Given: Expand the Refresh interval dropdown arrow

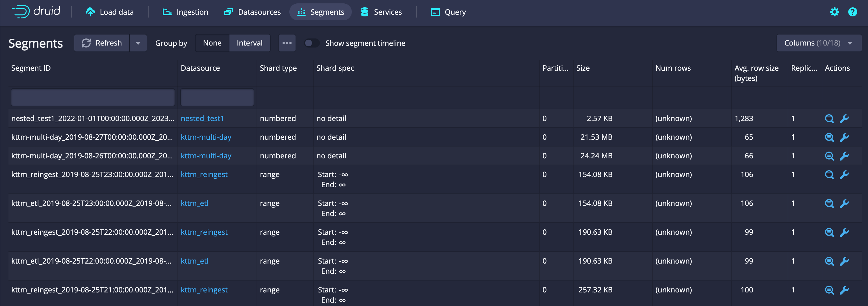Looking at the screenshot, I should 138,43.
